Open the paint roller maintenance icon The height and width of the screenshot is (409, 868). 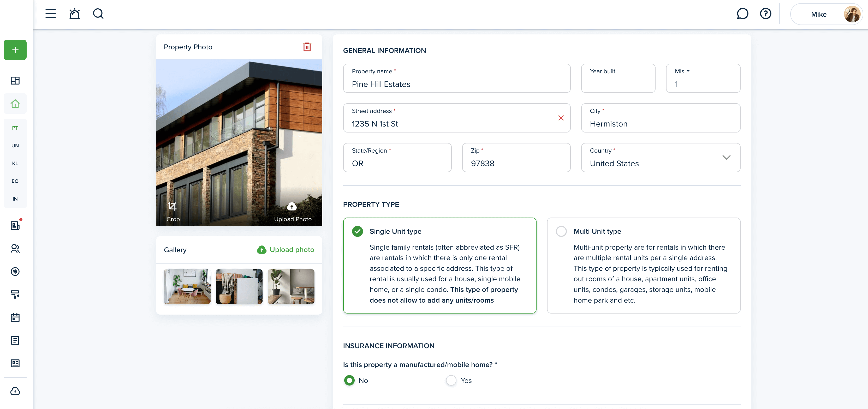click(15, 294)
